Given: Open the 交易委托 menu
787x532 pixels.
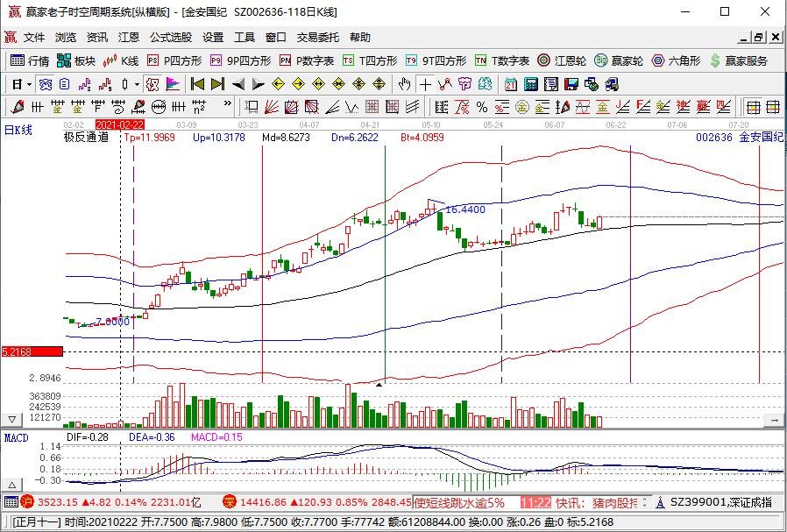Looking at the screenshot, I should tap(318, 37).
